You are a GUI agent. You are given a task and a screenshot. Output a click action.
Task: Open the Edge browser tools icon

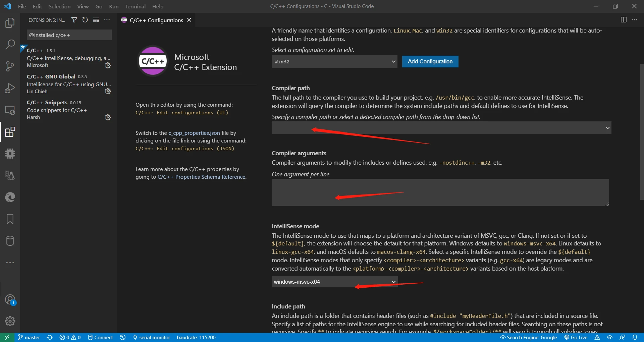10,197
